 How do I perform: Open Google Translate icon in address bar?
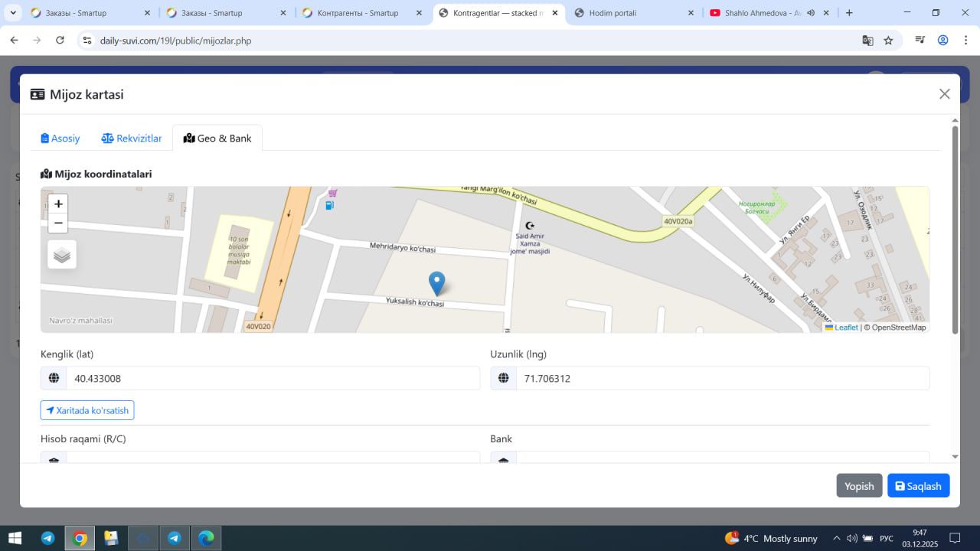867,41
